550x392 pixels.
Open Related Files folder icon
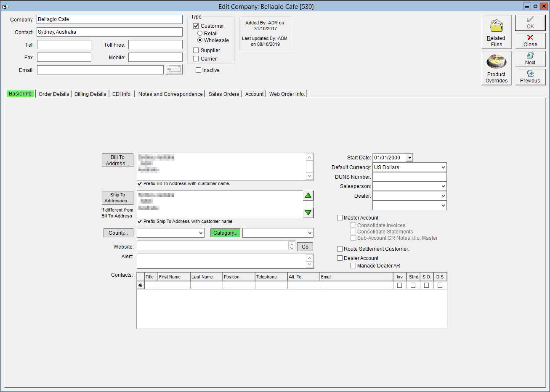[x=497, y=32]
